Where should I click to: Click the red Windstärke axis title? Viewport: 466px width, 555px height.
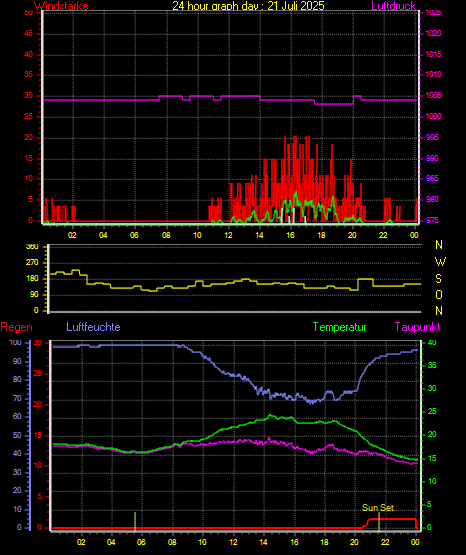(x=61, y=6)
